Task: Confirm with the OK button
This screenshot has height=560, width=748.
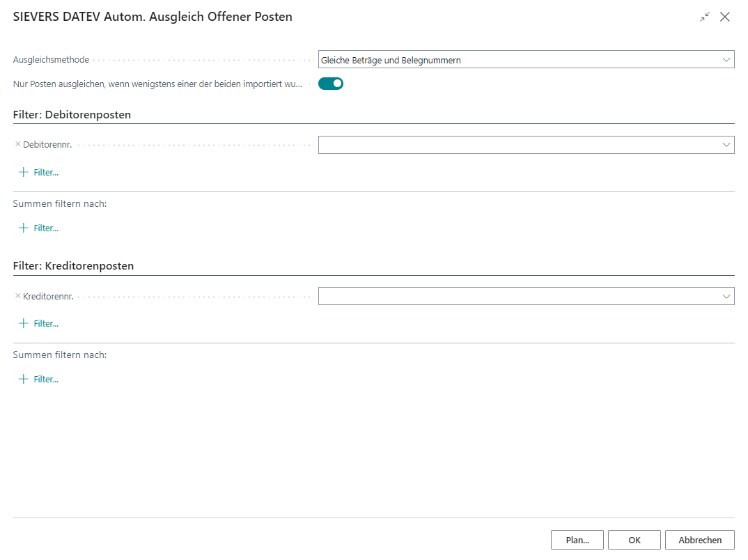Action: (634, 540)
